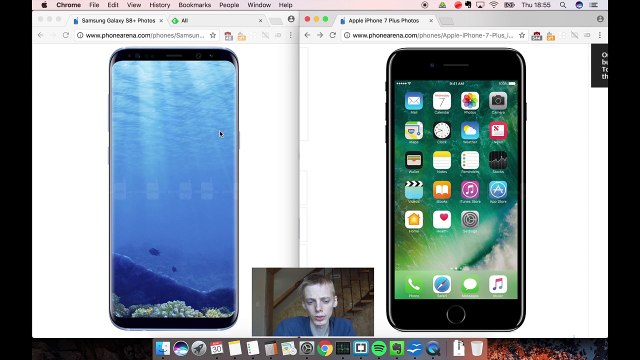
Task: Select the Apple iPhone 7 Plus Photos tab
Action: (384, 20)
